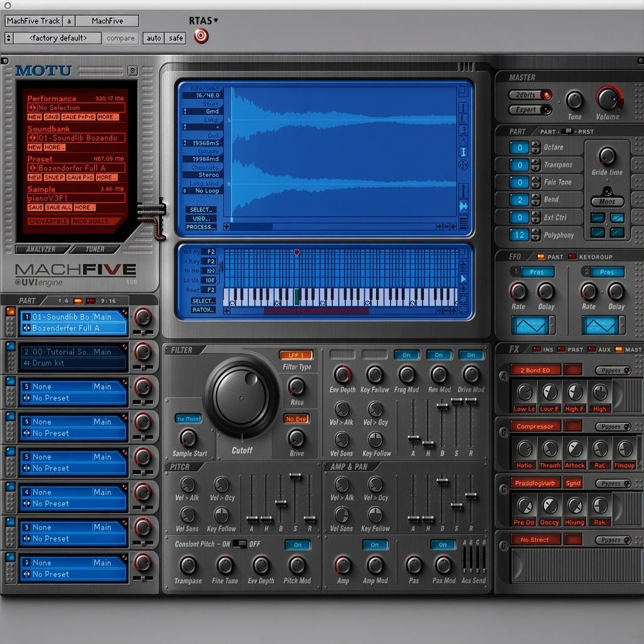Select the Env Depth knob in filter section
This screenshot has height=644, width=644.
coord(342,374)
